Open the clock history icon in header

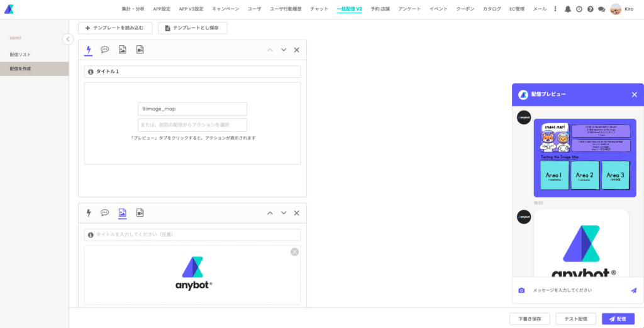[x=579, y=9]
